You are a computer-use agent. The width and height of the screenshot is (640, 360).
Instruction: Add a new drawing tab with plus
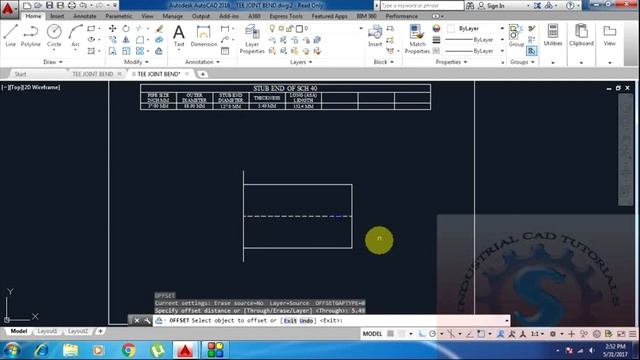coord(202,74)
